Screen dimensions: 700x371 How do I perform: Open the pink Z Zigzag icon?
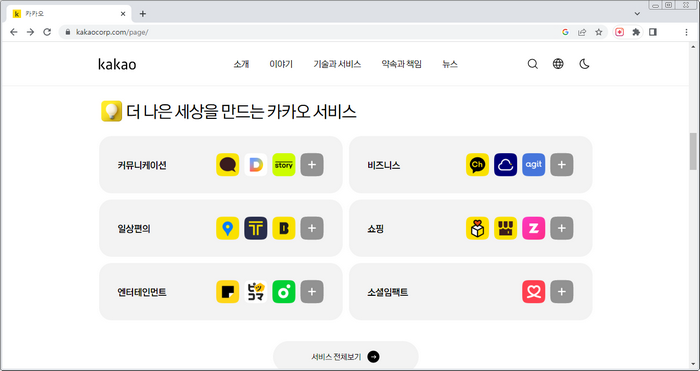click(533, 228)
